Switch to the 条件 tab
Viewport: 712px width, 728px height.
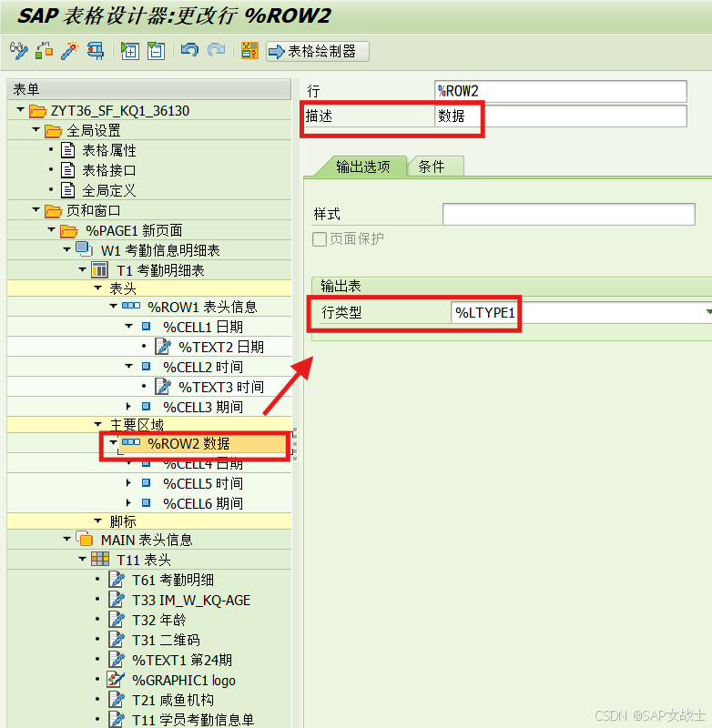435,167
